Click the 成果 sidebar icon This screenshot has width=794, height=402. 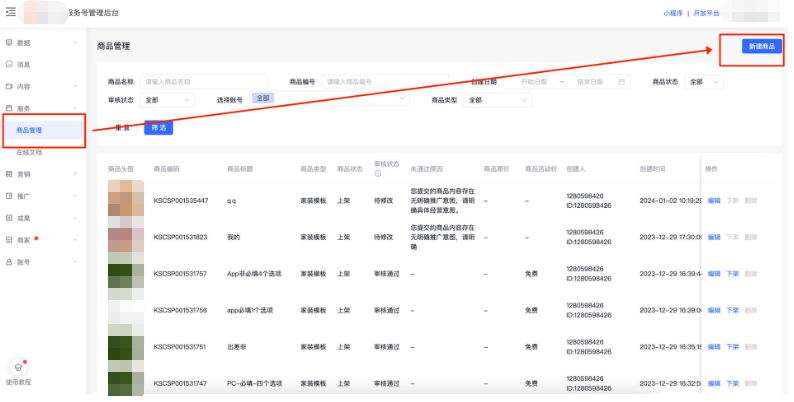(x=9, y=218)
